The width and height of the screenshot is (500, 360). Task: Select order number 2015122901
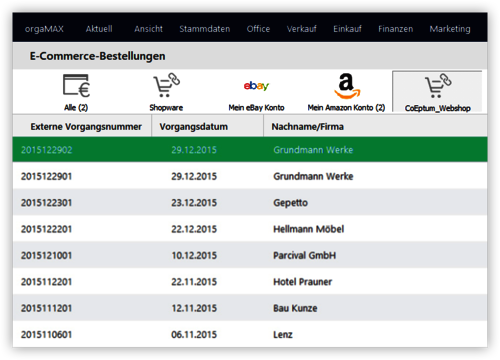[x=46, y=176]
